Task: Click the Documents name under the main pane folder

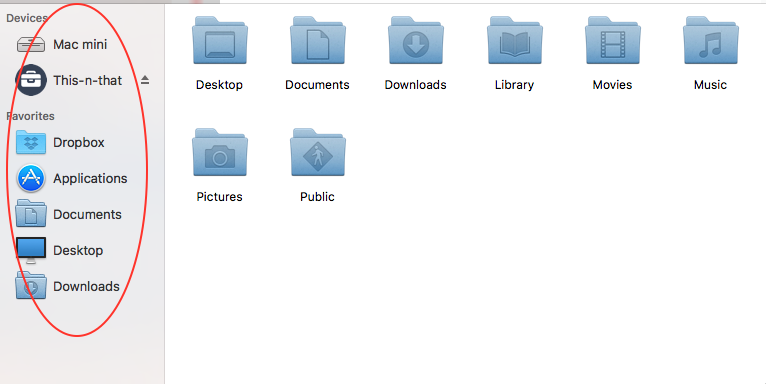Action: click(318, 85)
